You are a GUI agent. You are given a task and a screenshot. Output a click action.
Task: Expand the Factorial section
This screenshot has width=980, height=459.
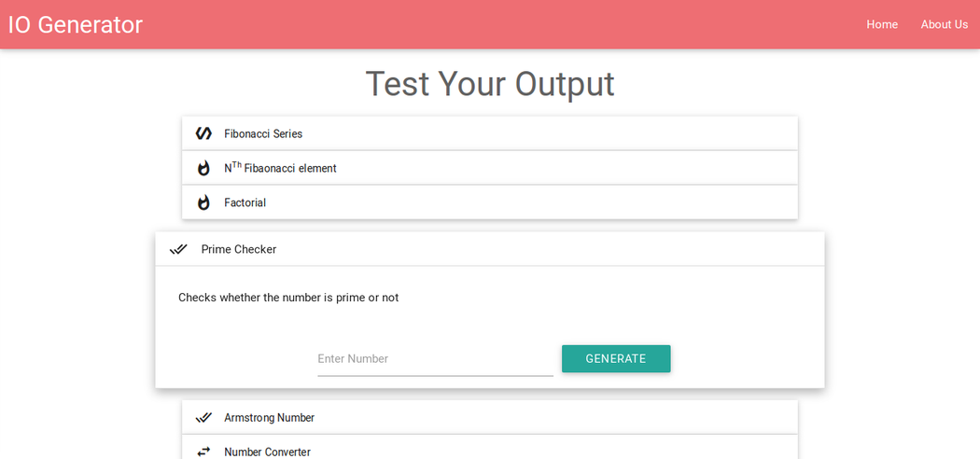489,202
